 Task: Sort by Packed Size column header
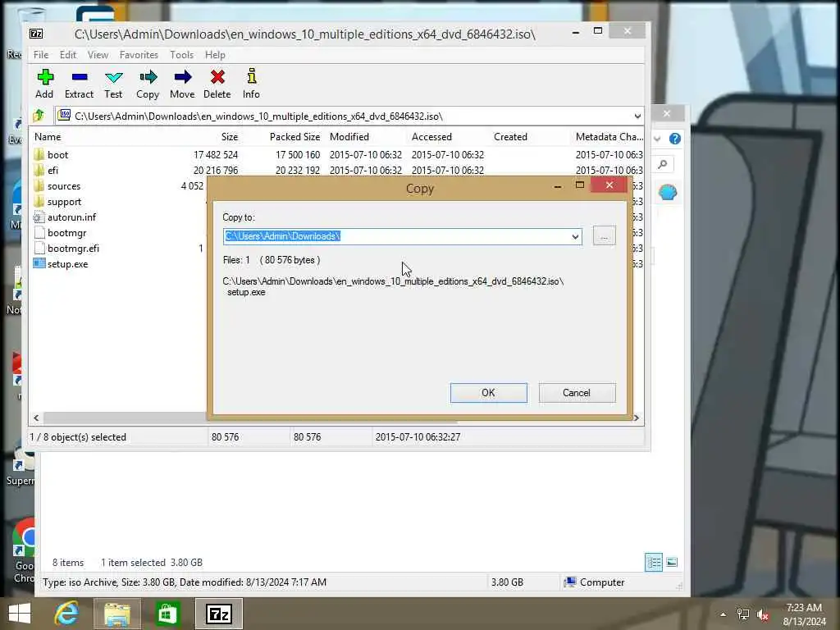click(294, 137)
